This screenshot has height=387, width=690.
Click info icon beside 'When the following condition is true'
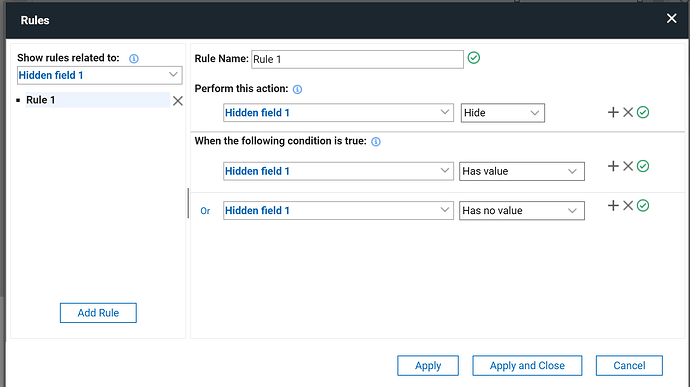[376, 142]
